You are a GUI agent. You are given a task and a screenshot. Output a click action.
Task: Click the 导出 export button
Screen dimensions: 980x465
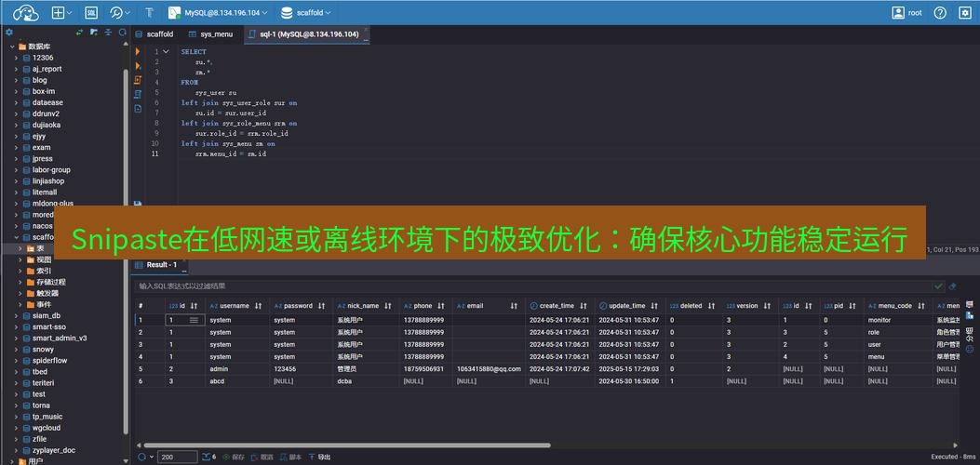[x=320, y=457]
